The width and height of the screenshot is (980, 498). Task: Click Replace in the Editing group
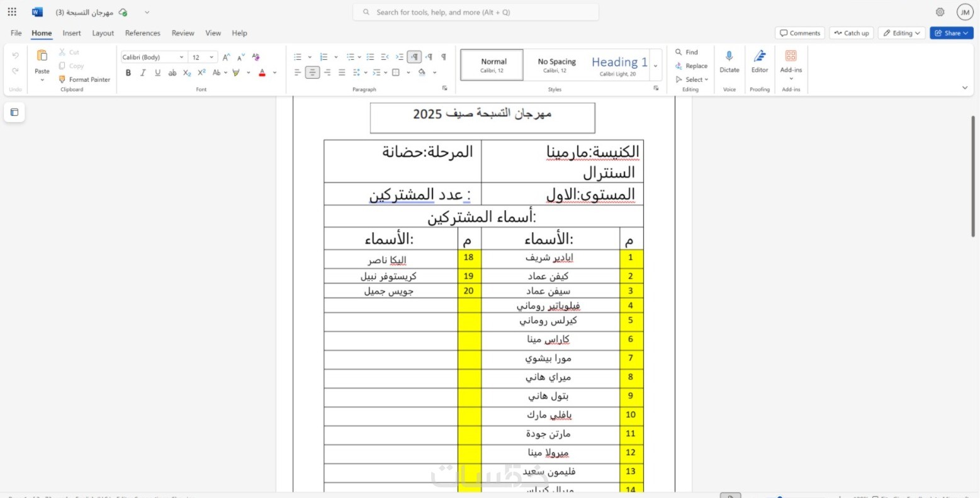click(691, 65)
